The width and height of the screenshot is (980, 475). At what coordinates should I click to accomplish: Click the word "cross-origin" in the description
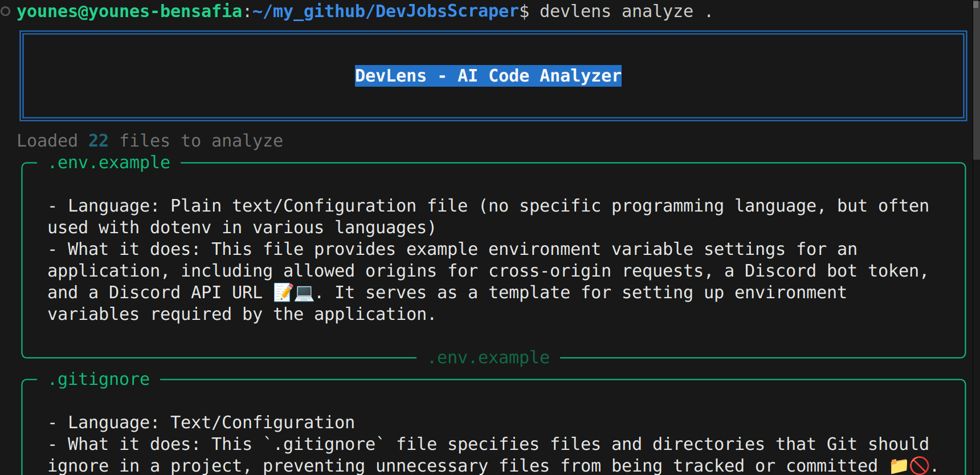(549, 271)
